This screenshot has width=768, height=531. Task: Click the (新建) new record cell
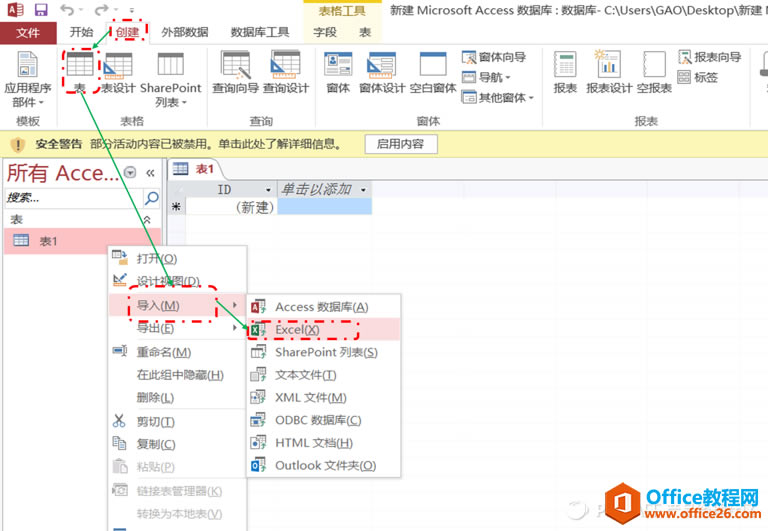point(232,207)
